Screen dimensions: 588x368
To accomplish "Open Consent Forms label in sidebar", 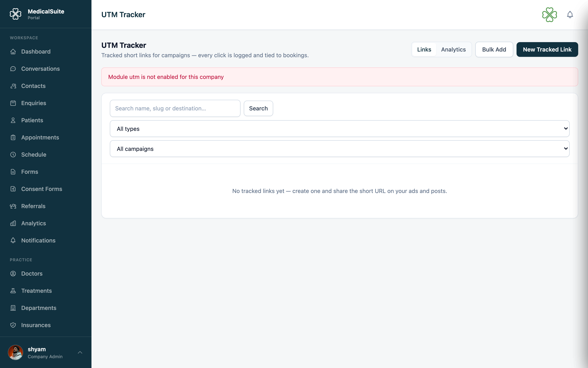I will [x=42, y=189].
